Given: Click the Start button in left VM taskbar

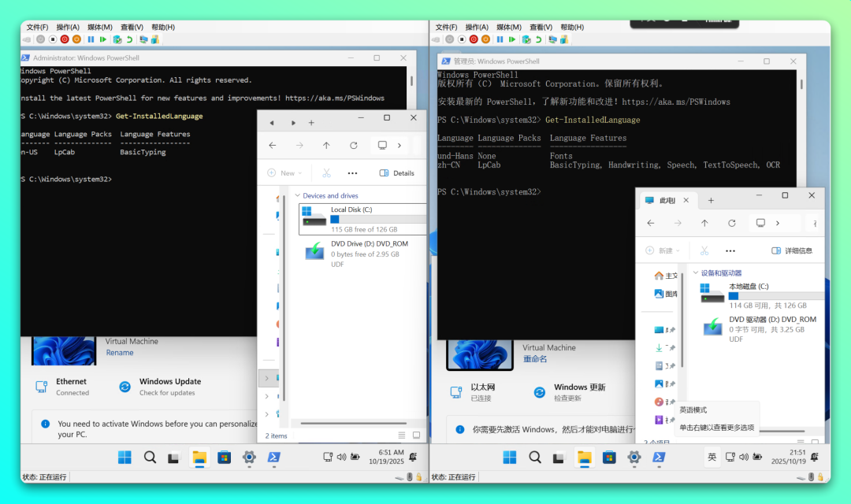Looking at the screenshot, I should click(124, 457).
